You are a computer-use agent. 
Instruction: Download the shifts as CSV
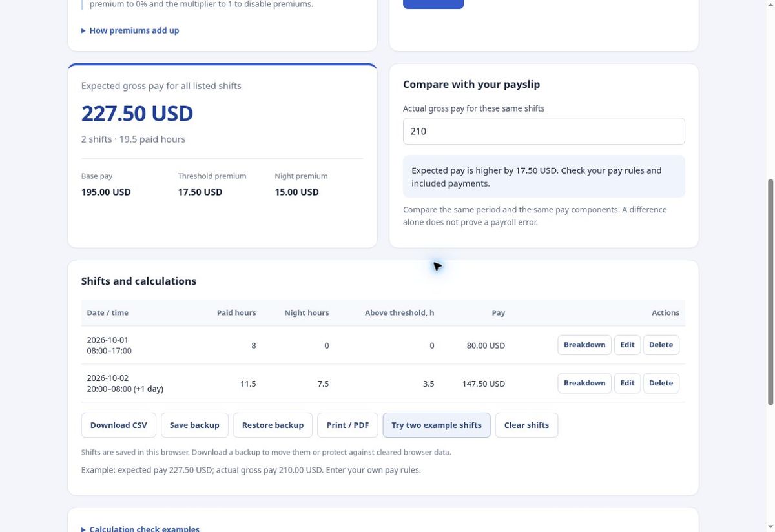119,425
